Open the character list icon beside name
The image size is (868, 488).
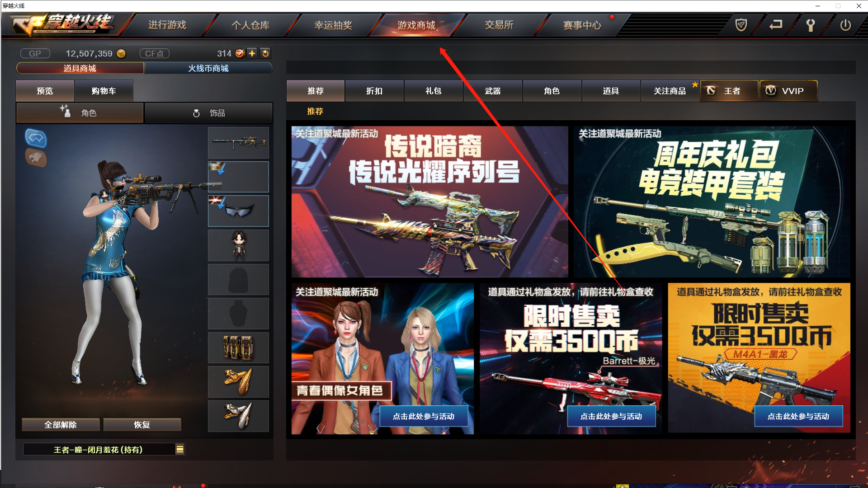pyautogui.click(x=180, y=449)
